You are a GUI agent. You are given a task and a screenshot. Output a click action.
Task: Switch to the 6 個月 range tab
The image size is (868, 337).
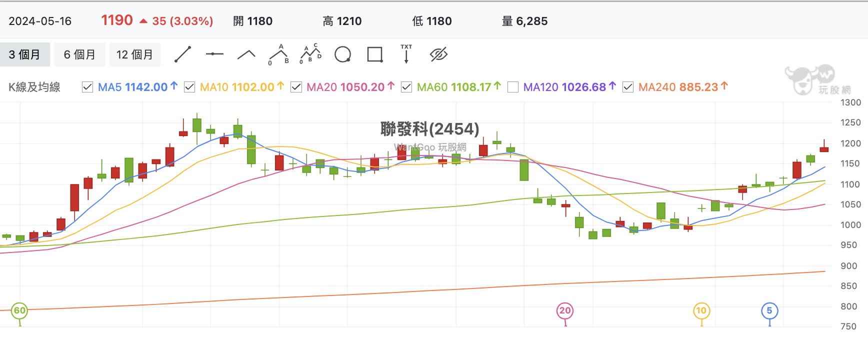pyautogui.click(x=79, y=54)
